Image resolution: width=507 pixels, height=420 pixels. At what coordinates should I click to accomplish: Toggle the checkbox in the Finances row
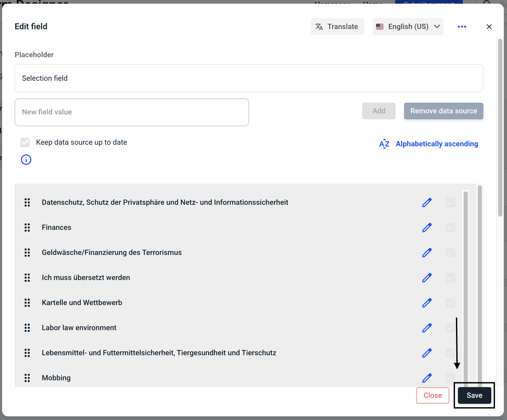(x=450, y=227)
